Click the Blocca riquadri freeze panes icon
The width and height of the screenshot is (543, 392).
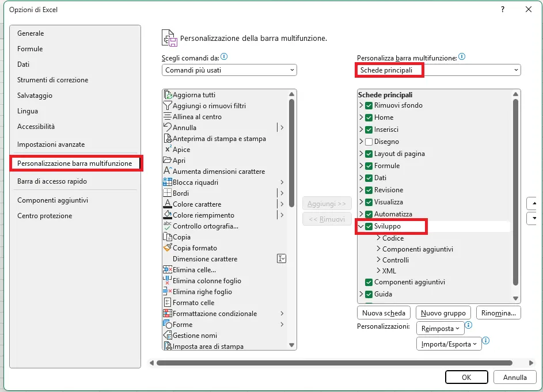click(168, 182)
